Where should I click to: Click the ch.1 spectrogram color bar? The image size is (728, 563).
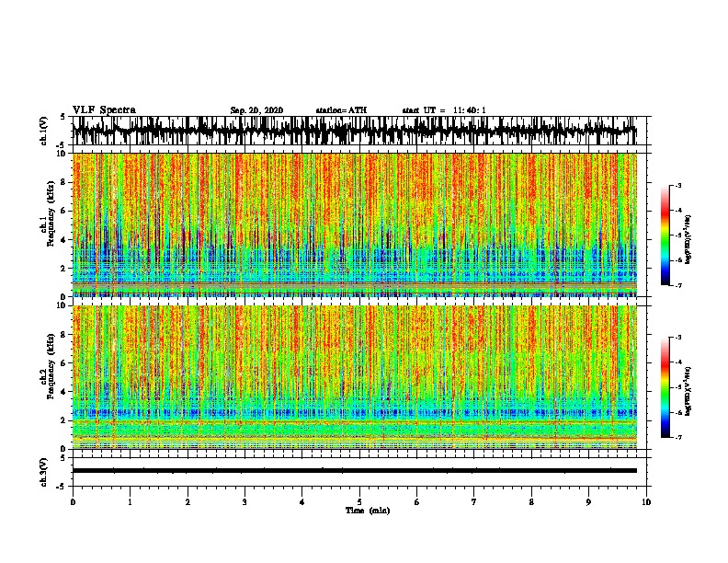pyautogui.click(x=665, y=235)
